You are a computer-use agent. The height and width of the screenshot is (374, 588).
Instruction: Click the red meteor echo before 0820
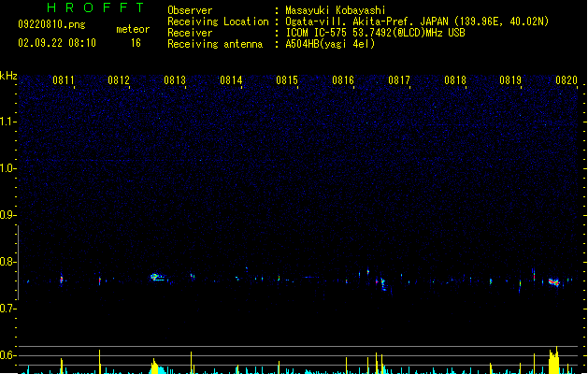click(x=553, y=282)
